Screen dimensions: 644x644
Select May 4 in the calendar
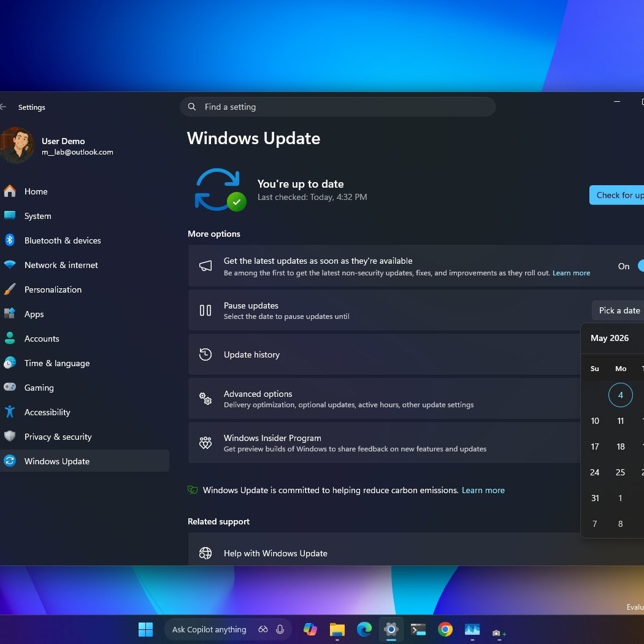[620, 395]
